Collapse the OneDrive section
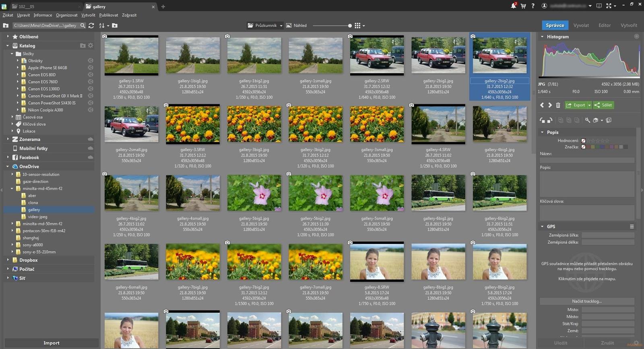Viewport: 644px width, 349px height. (8, 166)
